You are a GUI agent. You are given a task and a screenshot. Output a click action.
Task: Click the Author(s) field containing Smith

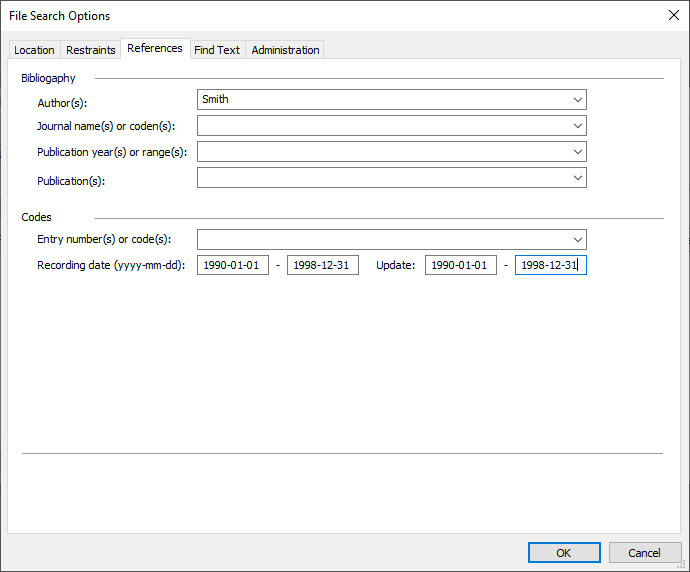tap(380, 100)
